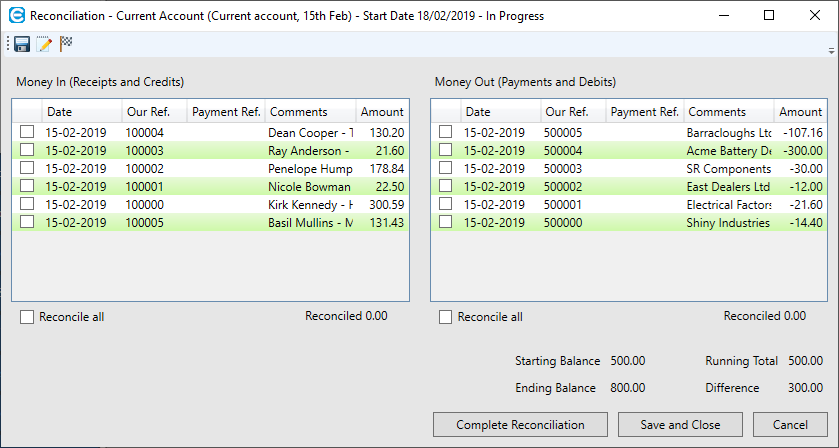Screen dimensions: 839x448
Task: Maximize the Reconciliation window
Action: coord(769,15)
